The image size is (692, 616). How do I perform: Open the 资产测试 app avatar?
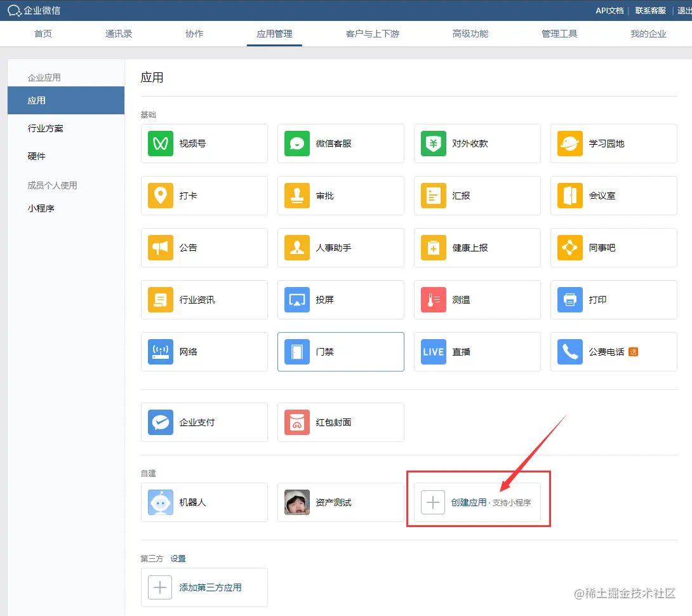pos(297,502)
